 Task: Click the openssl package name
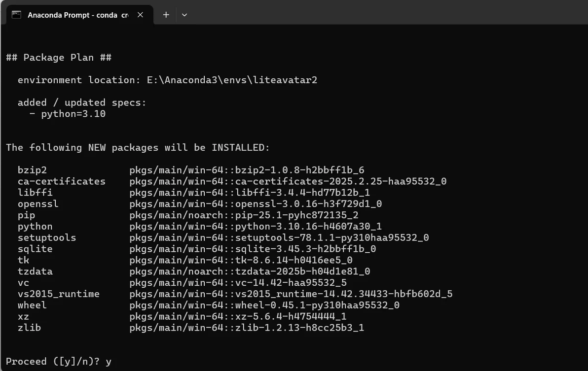point(38,203)
